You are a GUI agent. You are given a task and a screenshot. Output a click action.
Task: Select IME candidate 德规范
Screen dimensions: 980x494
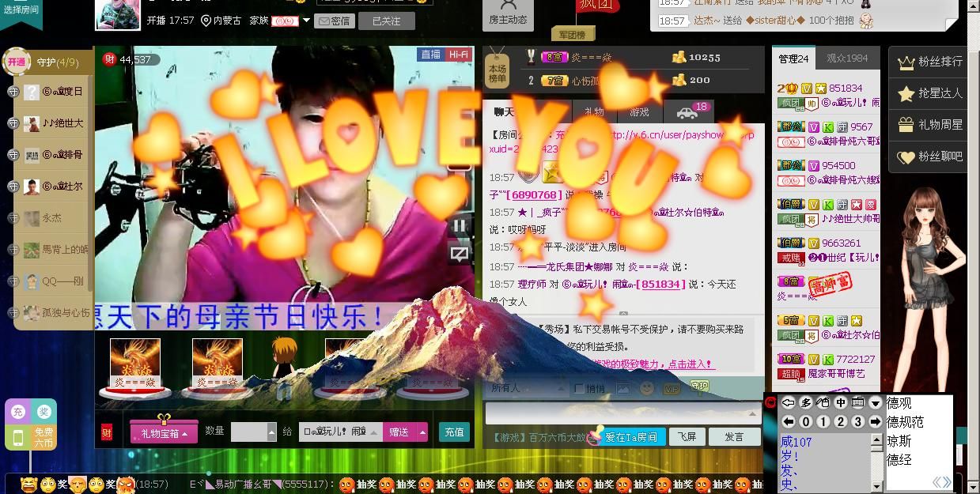pos(905,422)
